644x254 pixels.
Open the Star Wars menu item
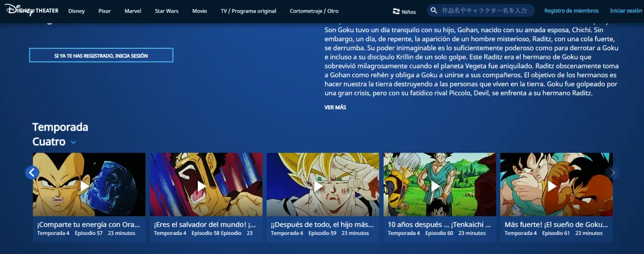tap(167, 11)
